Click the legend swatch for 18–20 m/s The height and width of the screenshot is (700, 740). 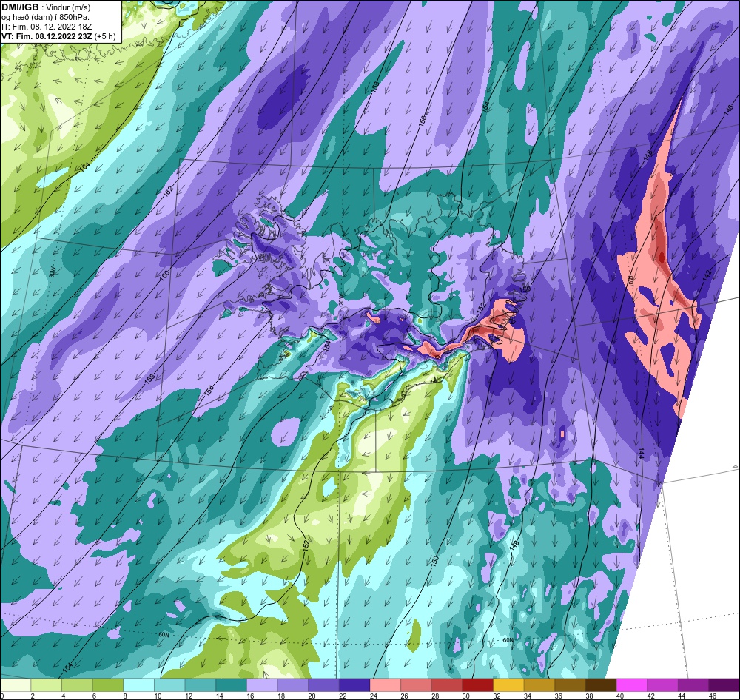tap(293, 684)
